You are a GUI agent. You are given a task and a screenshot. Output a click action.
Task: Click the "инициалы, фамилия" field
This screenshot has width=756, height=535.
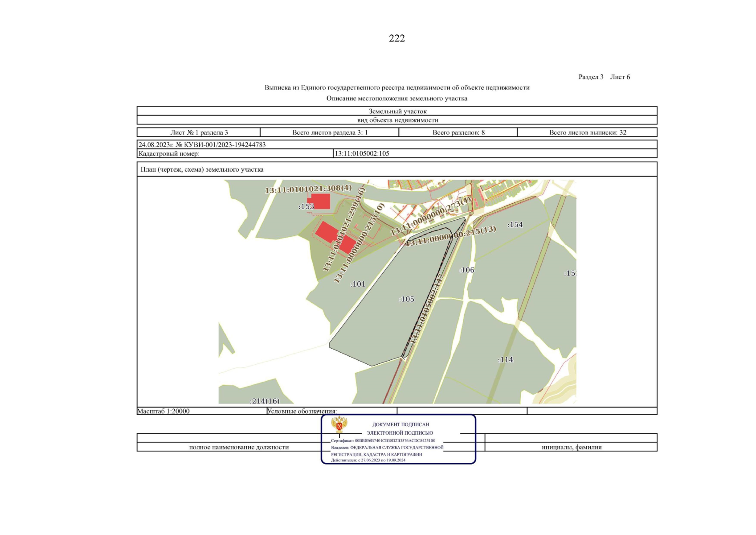[571, 447]
